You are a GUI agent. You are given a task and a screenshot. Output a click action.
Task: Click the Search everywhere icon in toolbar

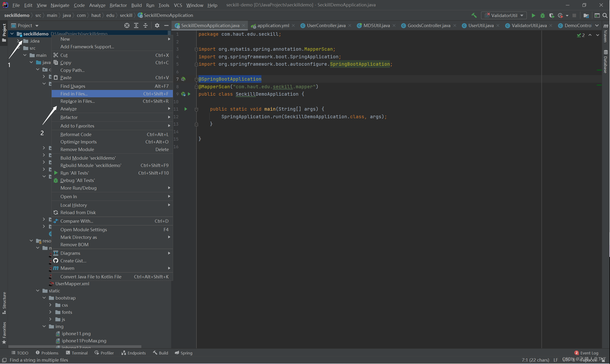(x=606, y=16)
